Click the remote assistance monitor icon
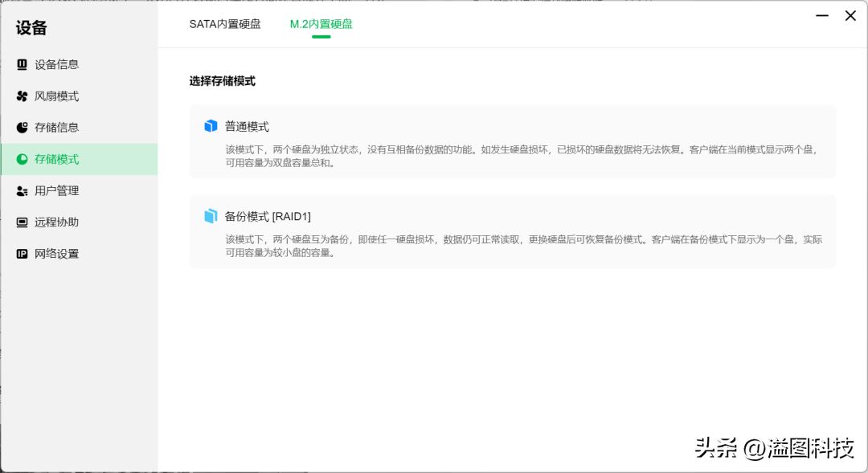Screen dimensions: 868x473 [x=23, y=222]
